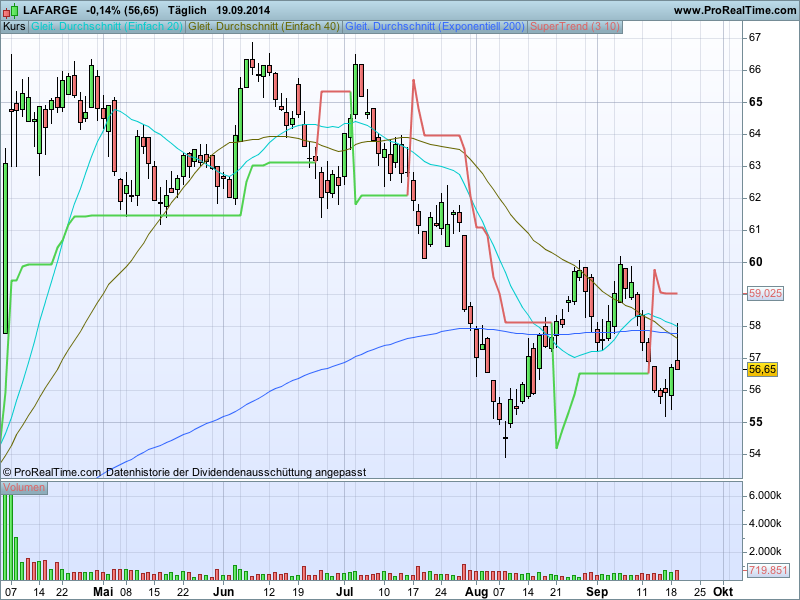Click the 59,025 SuperTrend value tag
This screenshot has width=800, height=600.
(x=765, y=293)
